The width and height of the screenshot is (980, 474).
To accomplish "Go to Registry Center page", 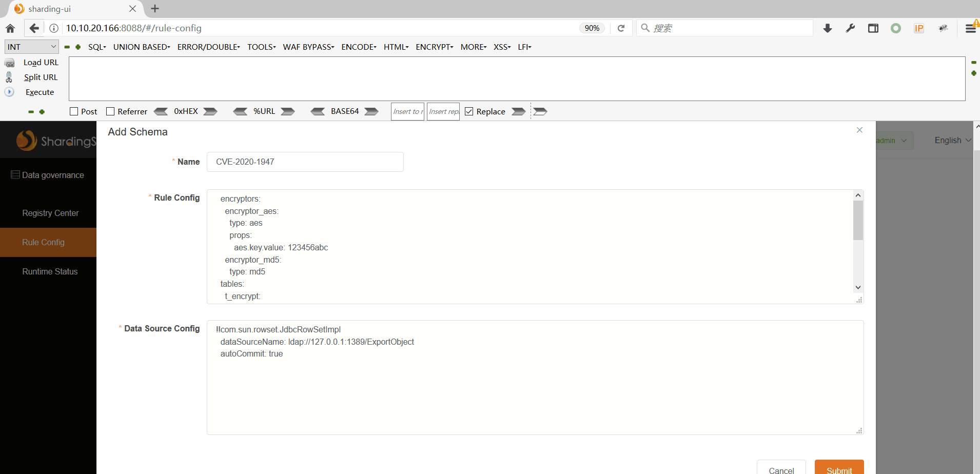I will [x=48, y=213].
